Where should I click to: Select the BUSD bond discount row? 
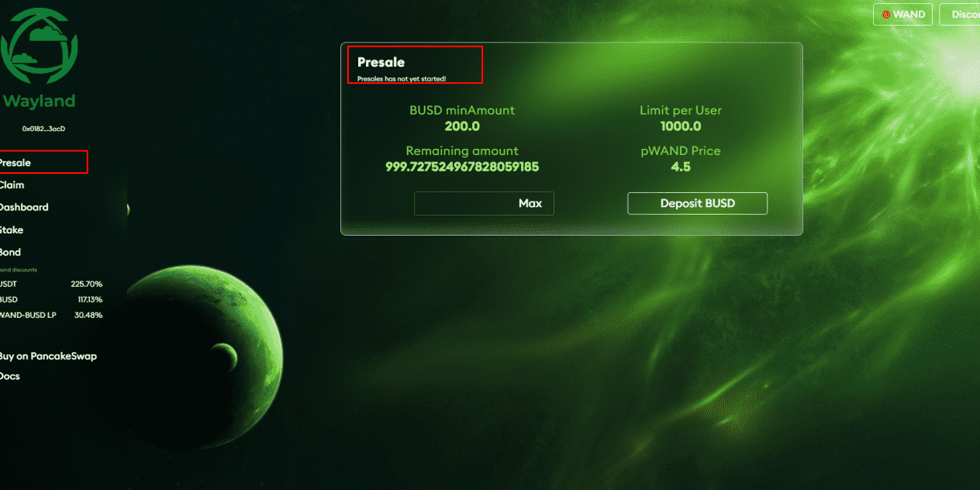51,299
